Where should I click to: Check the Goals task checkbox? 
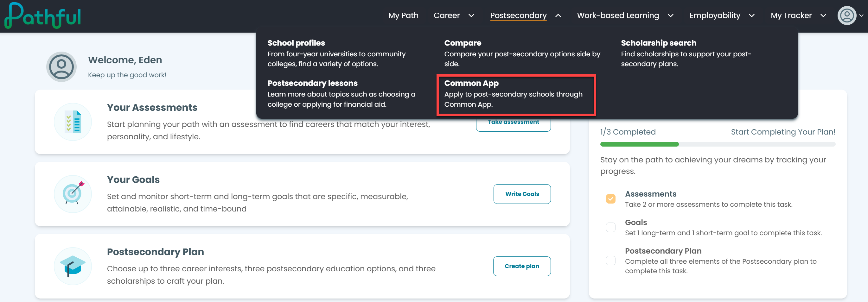click(x=610, y=227)
